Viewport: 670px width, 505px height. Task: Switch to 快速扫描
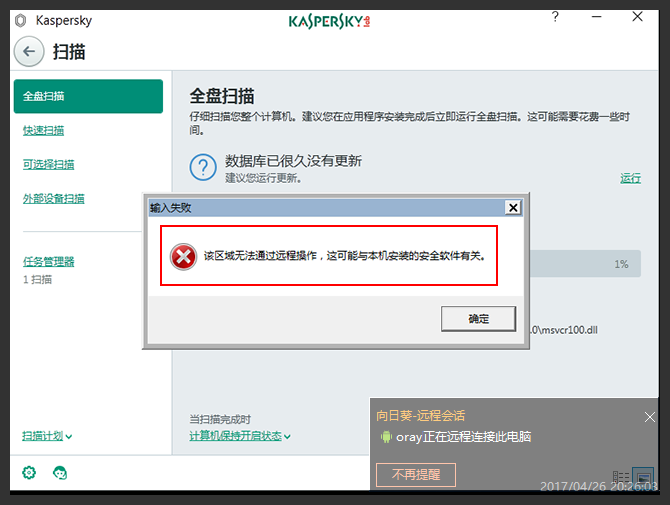tap(44, 130)
